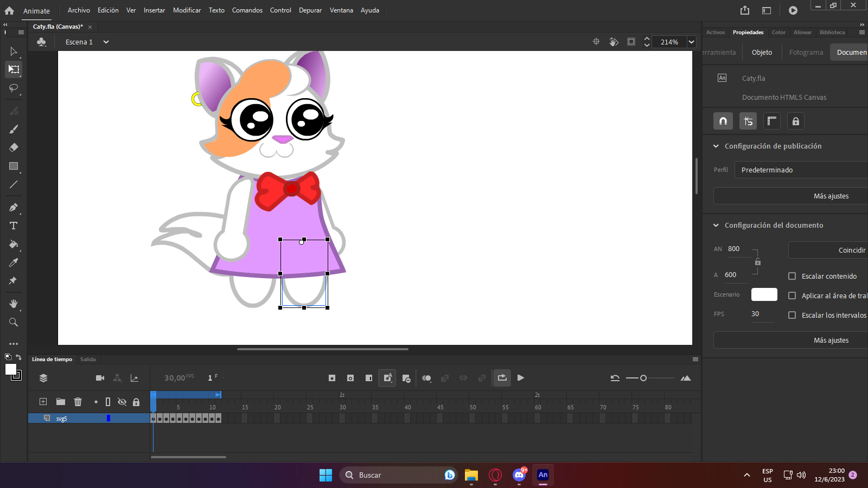868x488 pixels.
Task: Select the Paint Bucket tool
Action: pyautogui.click(x=14, y=244)
